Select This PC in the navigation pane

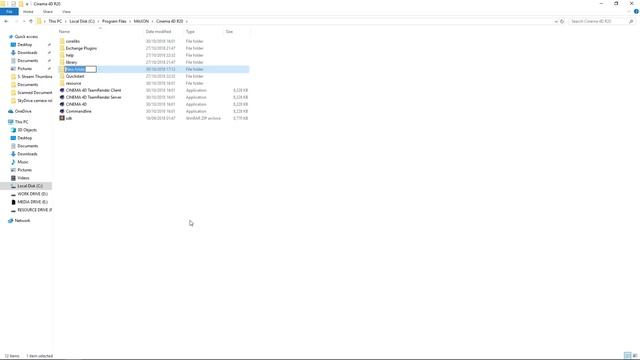21,122
